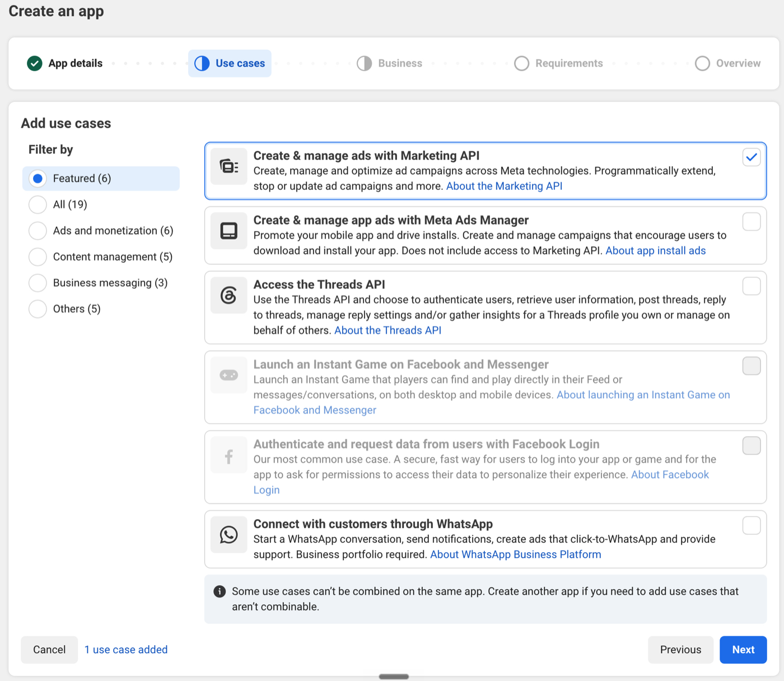784x681 pixels.
Task: Open About the Marketing API link
Action: (x=504, y=186)
